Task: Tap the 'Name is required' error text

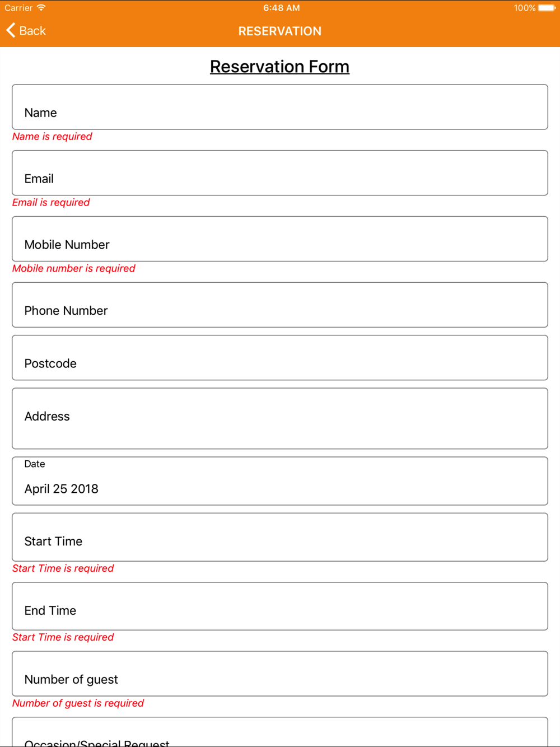Action: pos(52,137)
